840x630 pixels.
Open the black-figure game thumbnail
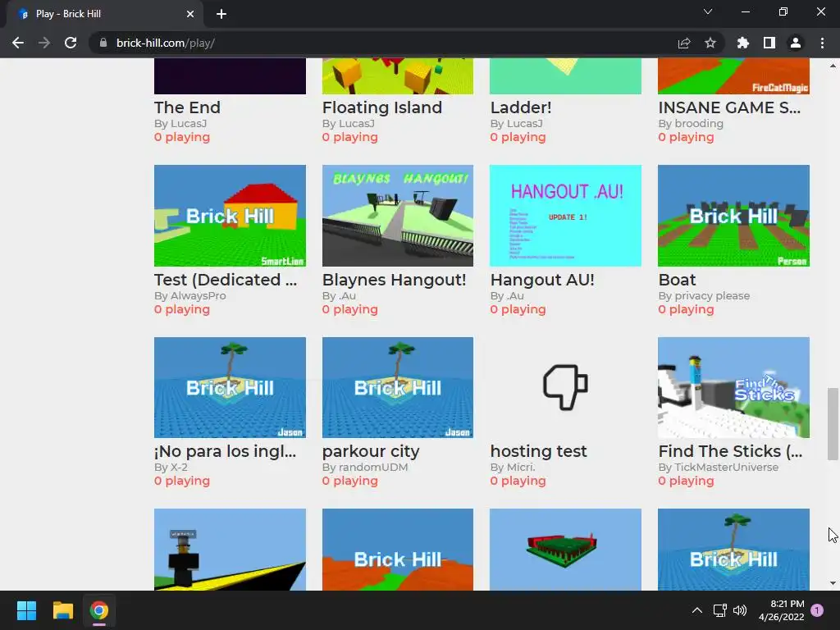(230, 550)
